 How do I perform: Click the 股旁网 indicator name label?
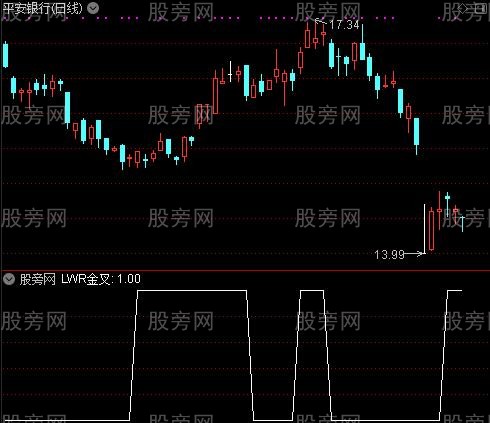pyautogui.click(x=37, y=279)
